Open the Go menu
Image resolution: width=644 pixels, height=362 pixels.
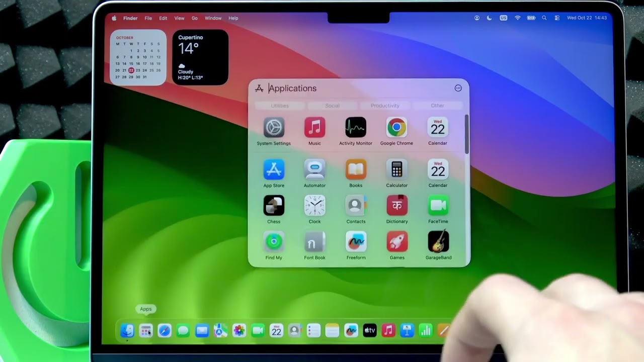194,18
